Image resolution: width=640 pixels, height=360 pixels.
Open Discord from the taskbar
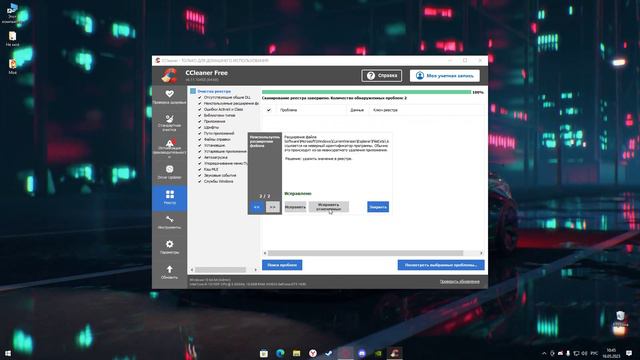coord(362,353)
